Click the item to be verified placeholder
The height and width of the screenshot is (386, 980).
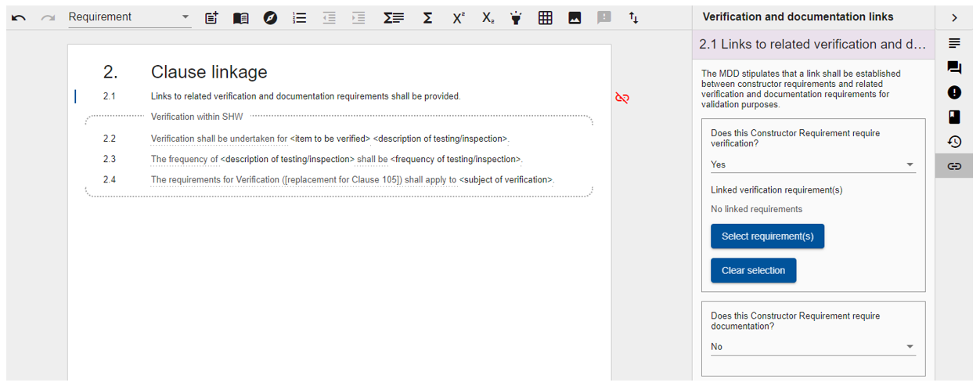click(x=330, y=139)
